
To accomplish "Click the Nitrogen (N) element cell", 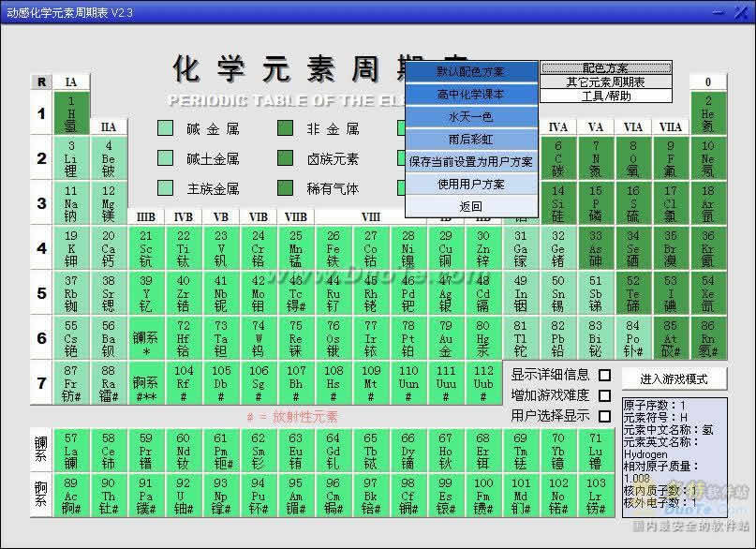I will click(x=596, y=158).
